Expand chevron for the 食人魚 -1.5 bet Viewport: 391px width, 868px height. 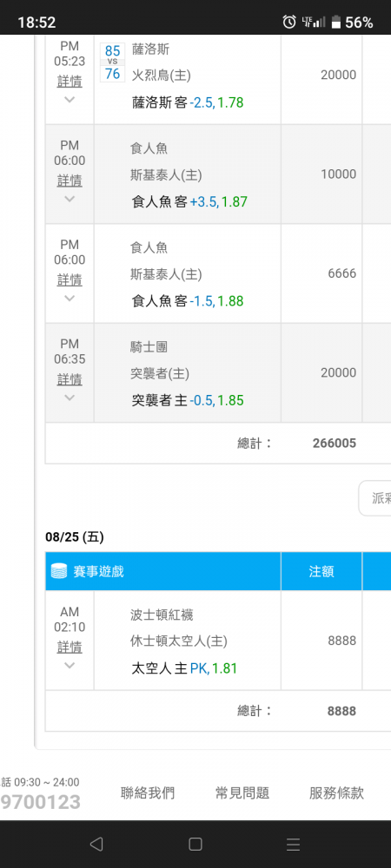click(x=70, y=298)
